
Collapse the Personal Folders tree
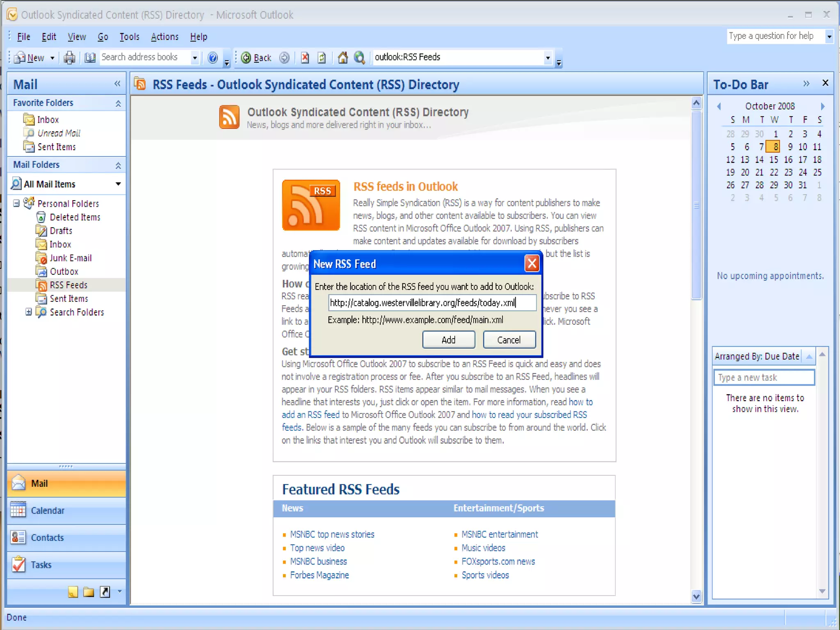point(16,203)
